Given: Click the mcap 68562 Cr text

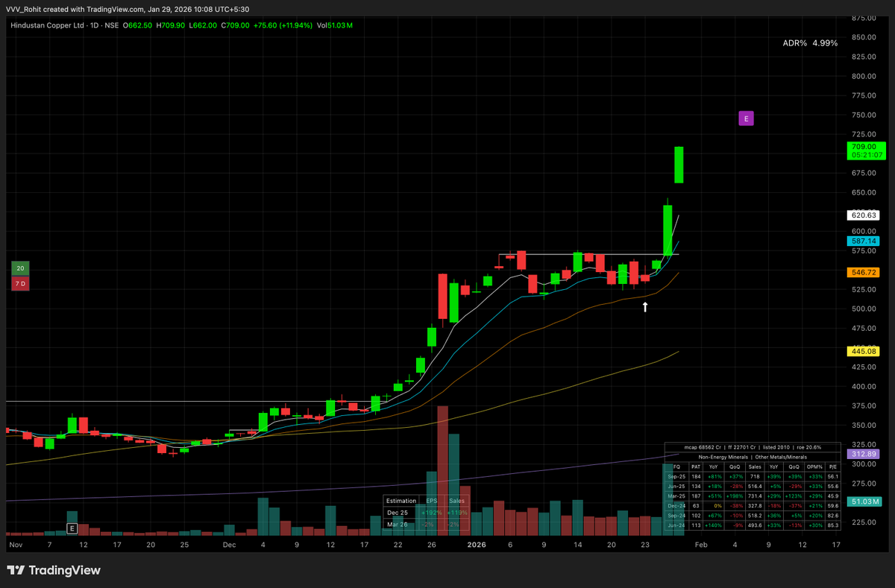Looking at the screenshot, I should [703, 447].
